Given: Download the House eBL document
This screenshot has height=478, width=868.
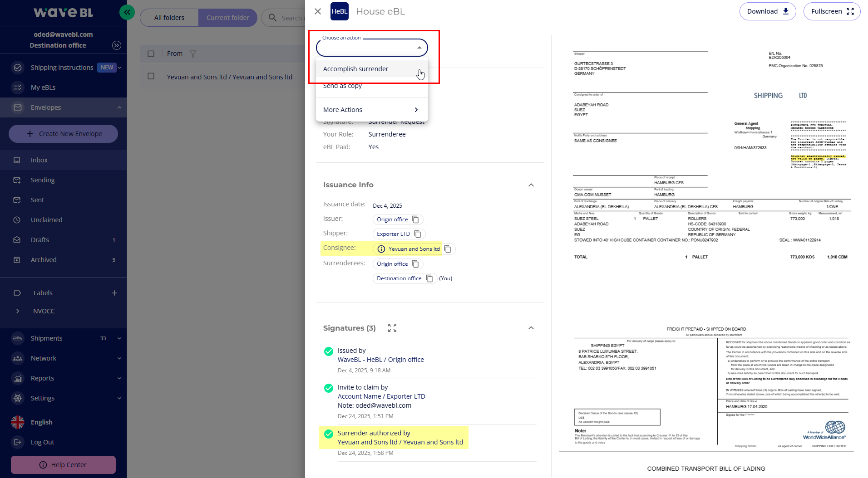Looking at the screenshot, I should pyautogui.click(x=768, y=11).
